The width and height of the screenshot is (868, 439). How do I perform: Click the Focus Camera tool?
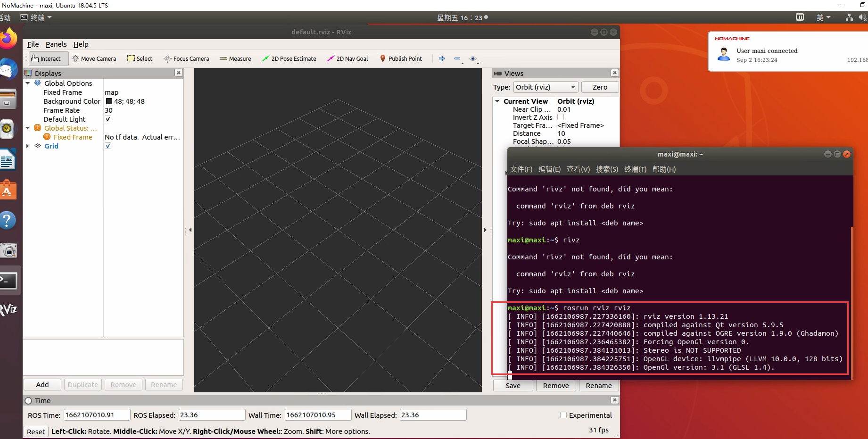pos(186,58)
